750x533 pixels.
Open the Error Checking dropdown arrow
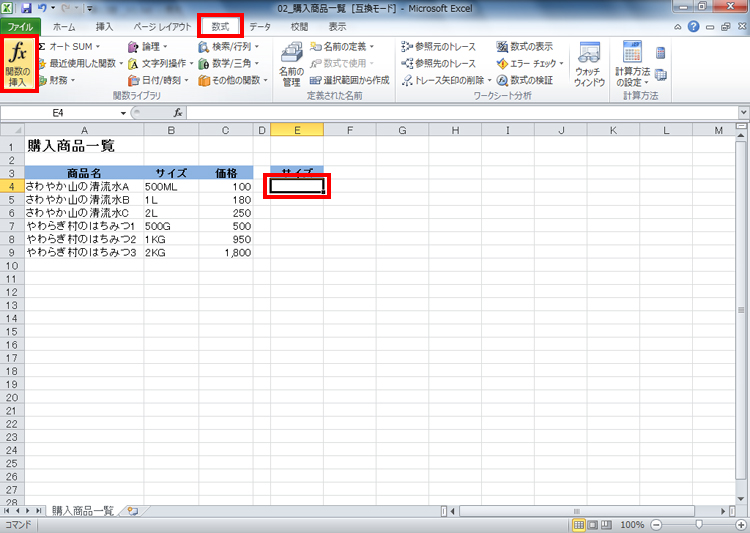point(562,64)
